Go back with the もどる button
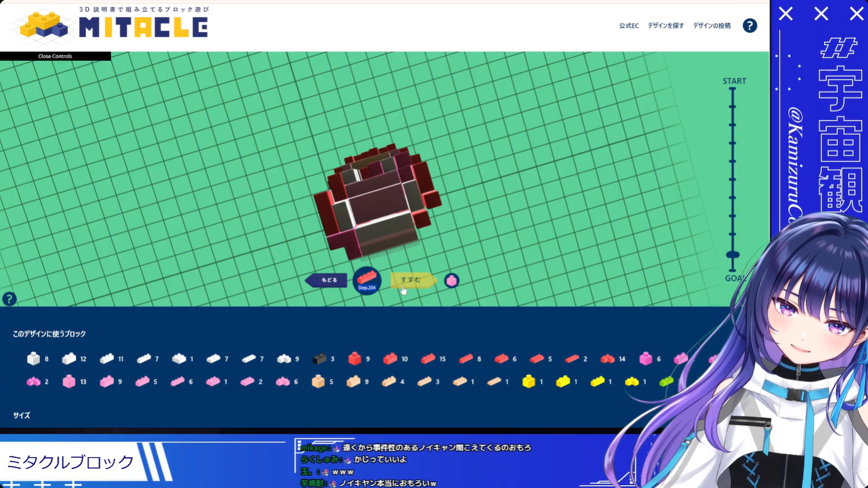This screenshot has height=488, width=868. 326,280
